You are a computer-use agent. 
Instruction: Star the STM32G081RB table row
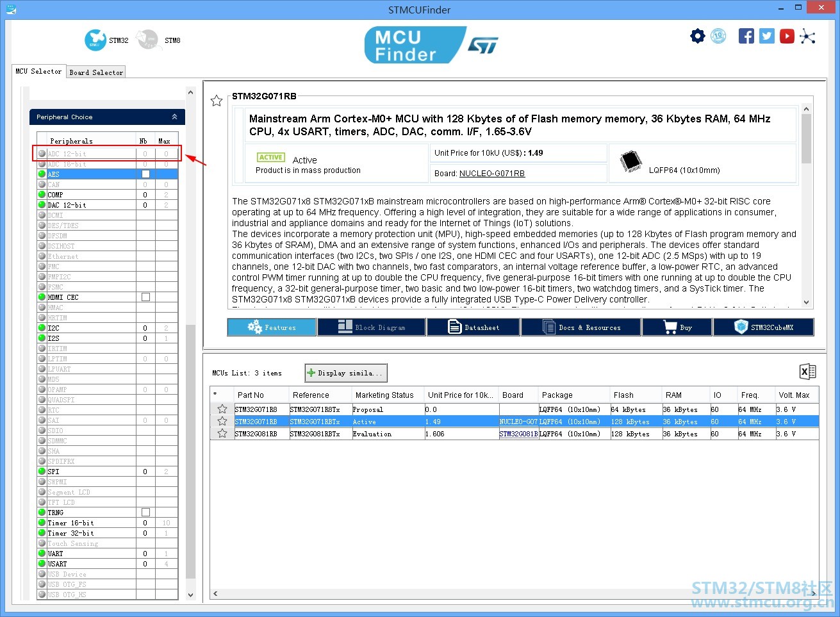222,433
